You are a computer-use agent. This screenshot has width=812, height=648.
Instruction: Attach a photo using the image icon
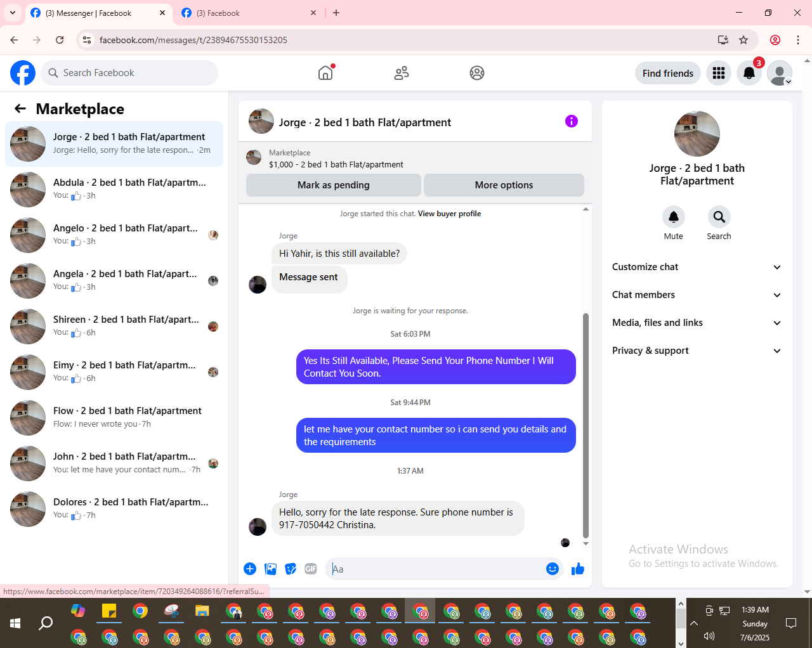click(271, 569)
